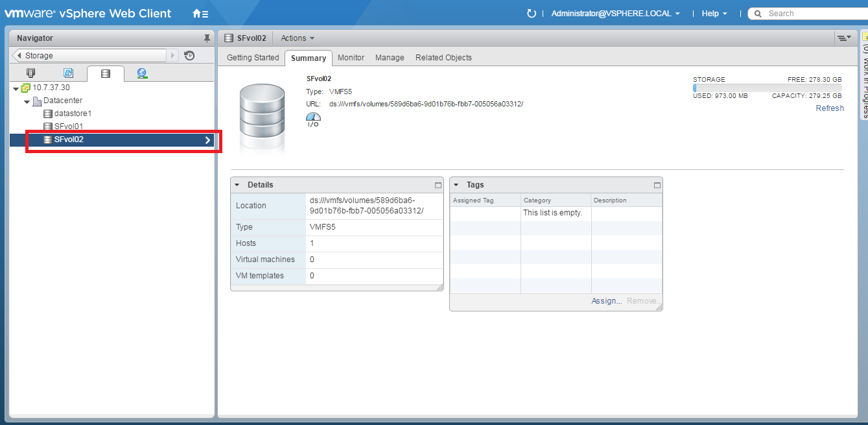This screenshot has width=868, height=425.
Task: Click the 'FREE: 278.30 GB' text
Action: click(x=814, y=79)
